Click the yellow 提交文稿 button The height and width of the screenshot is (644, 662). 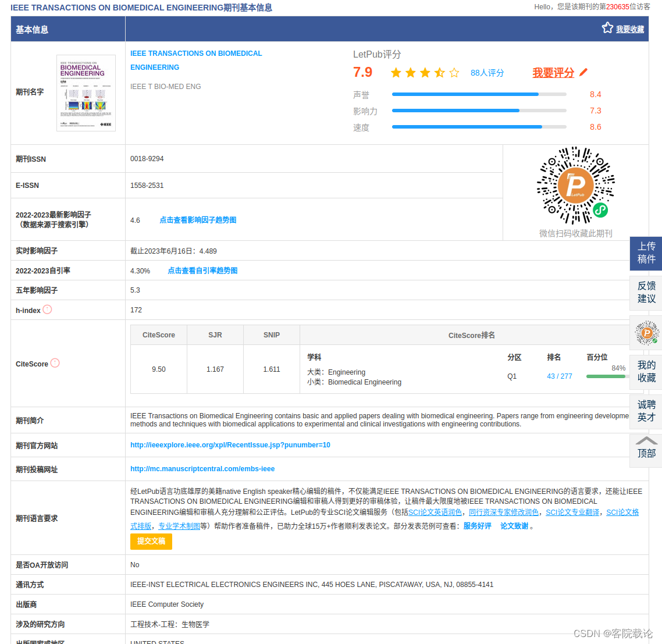[151, 542]
